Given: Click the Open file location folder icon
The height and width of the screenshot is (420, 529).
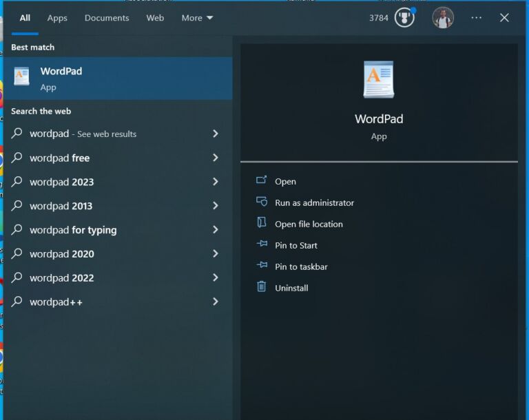Looking at the screenshot, I should (262, 223).
